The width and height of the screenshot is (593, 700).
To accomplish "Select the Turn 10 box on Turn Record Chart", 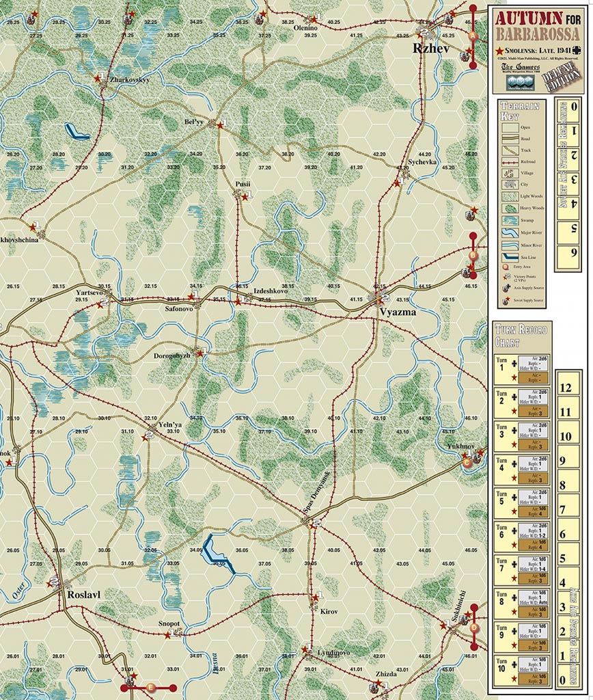I will (x=522, y=671).
